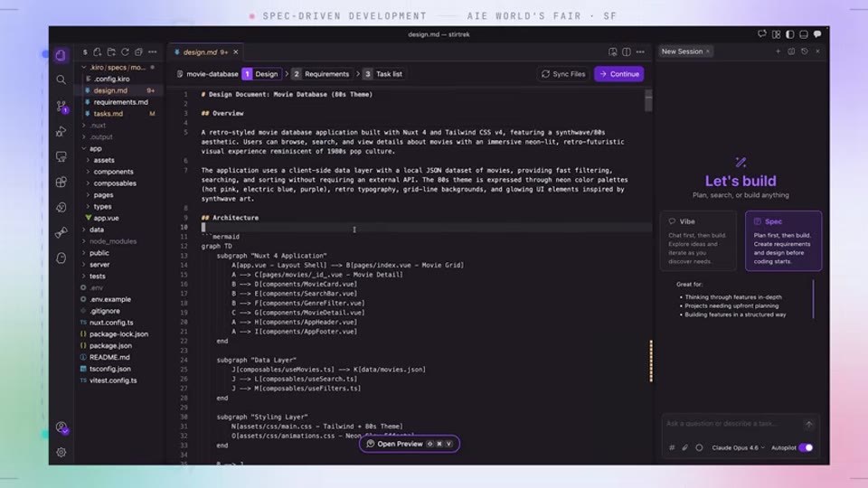The image size is (868, 488).
Task: Click the send arrow in chat input
Action: tap(808, 425)
